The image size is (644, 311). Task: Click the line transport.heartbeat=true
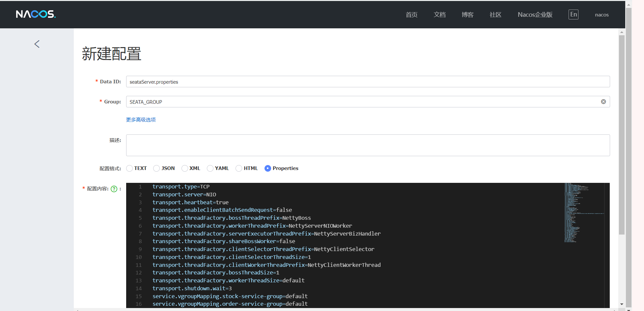190,203
